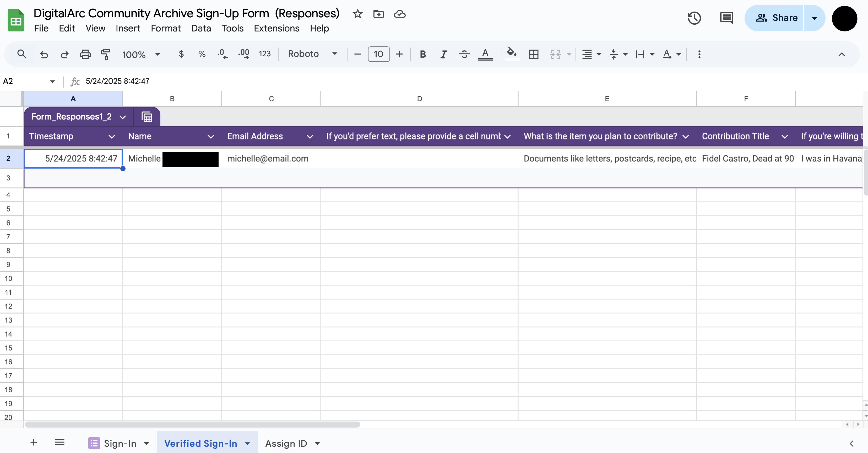Image resolution: width=868 pixels, height=453 pixels.
Task: Open the View menu
Action: (x=95, y=28)
